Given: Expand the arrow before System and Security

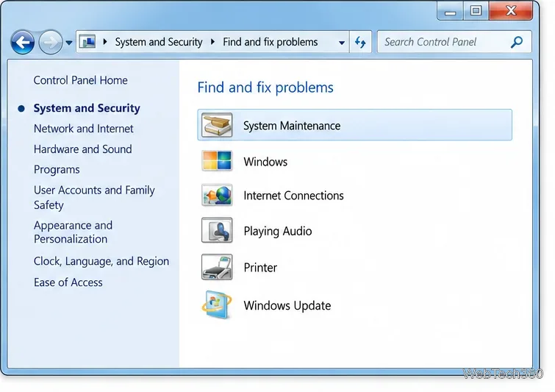Looking at the screenshot, I should (105, 42).
